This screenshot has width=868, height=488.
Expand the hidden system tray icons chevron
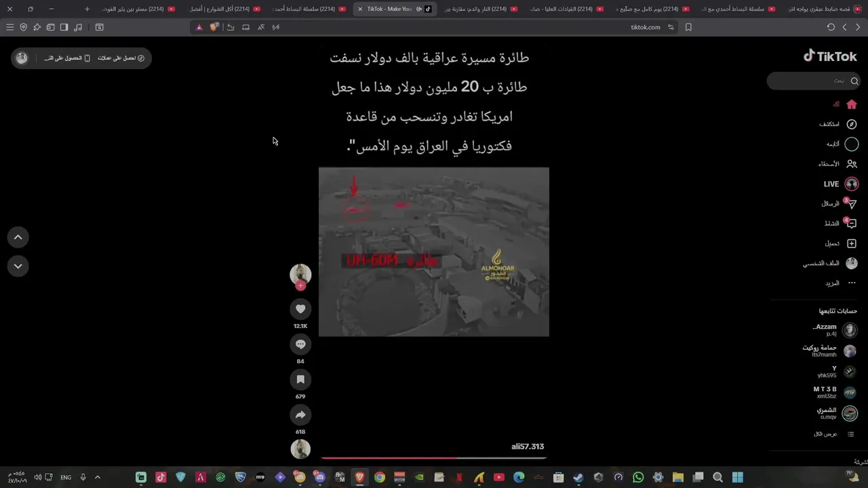point(97,477)
